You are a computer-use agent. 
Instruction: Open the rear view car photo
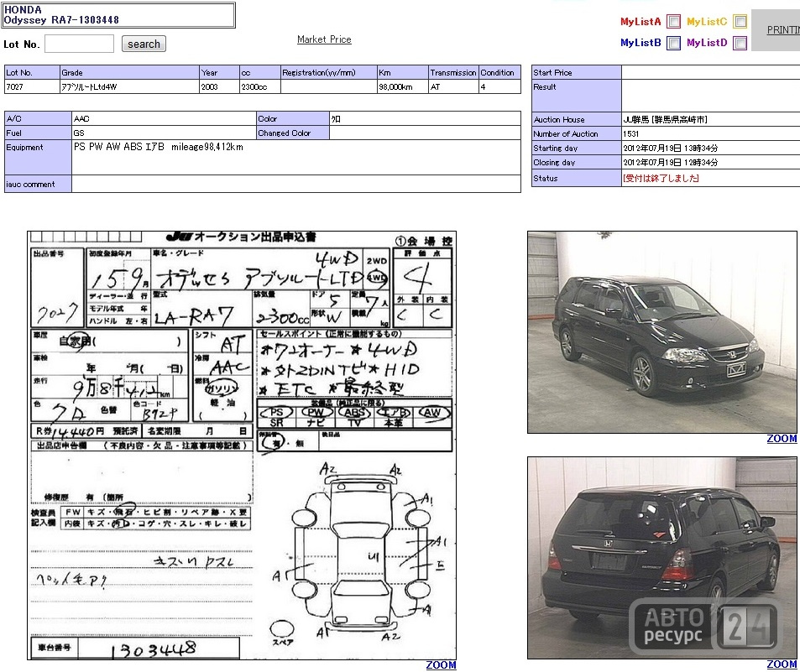pos(661,558)
